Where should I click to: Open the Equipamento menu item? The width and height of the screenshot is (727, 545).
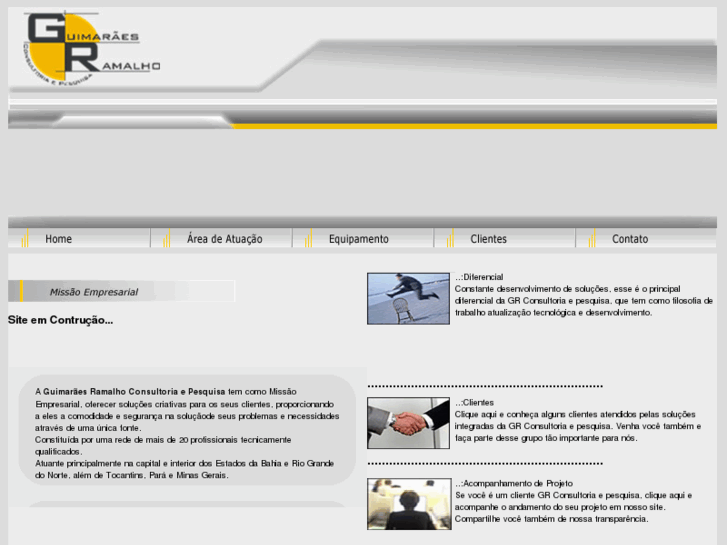click(x=358, y=239)
